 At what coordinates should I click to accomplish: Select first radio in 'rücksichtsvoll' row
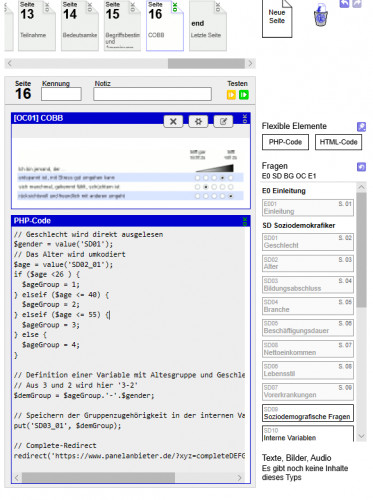coord(197,196)
